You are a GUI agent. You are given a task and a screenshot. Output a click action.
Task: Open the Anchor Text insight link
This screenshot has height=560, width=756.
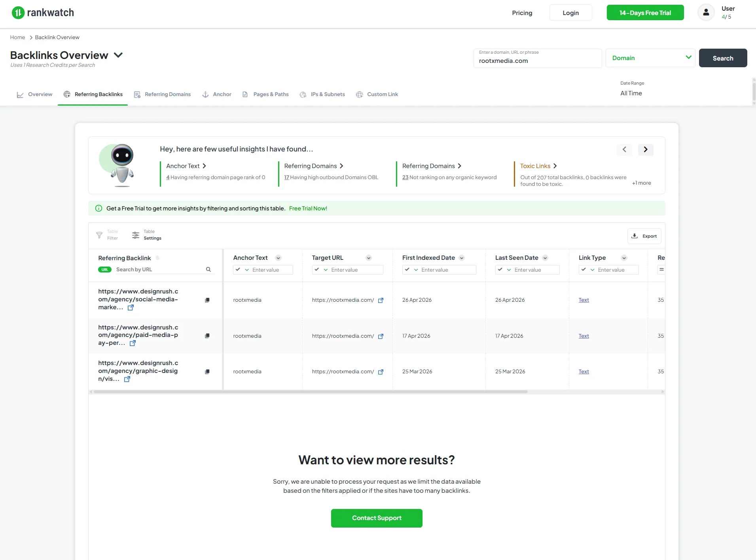(x=186, y=166)
